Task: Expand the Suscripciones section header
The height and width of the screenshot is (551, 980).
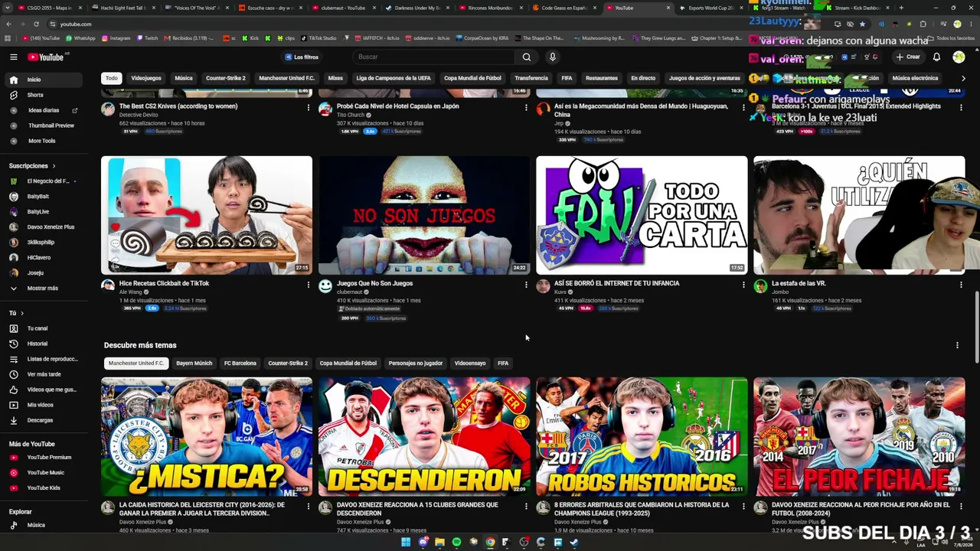Action: (32, 166)
